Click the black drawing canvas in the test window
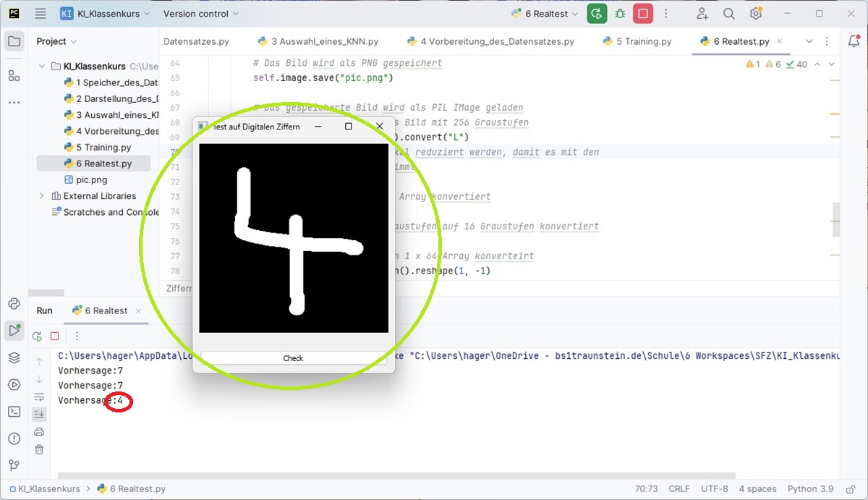The height and width of the screenshot is (500, 868). 294,238
